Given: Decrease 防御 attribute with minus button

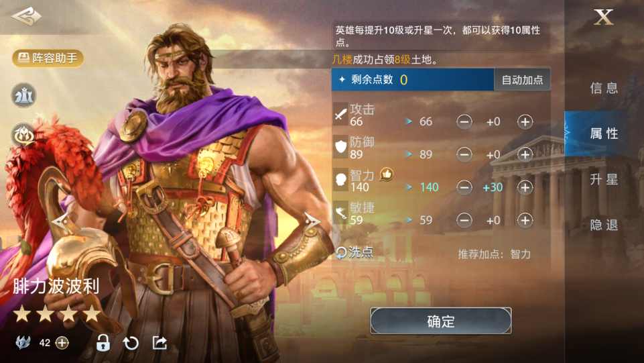Looking at the screenshot, I should (x=464, y=154).
